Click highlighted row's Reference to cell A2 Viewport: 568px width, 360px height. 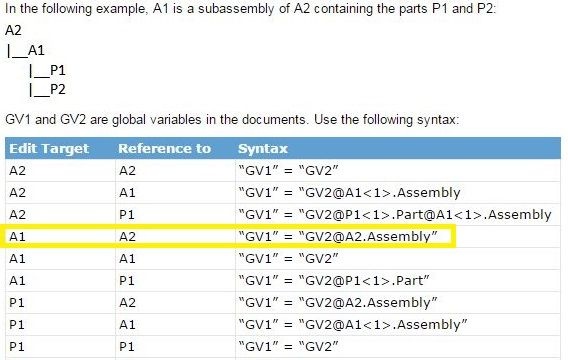[128, 236]
